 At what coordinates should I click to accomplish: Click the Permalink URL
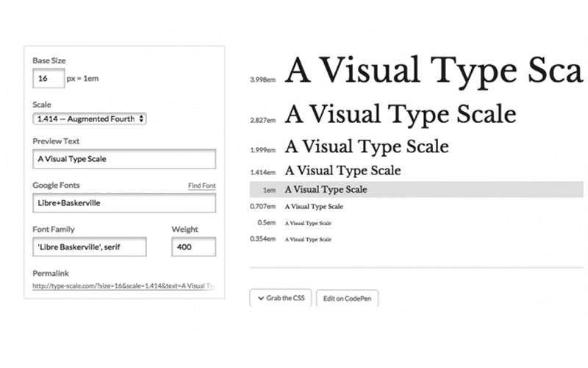123,286
